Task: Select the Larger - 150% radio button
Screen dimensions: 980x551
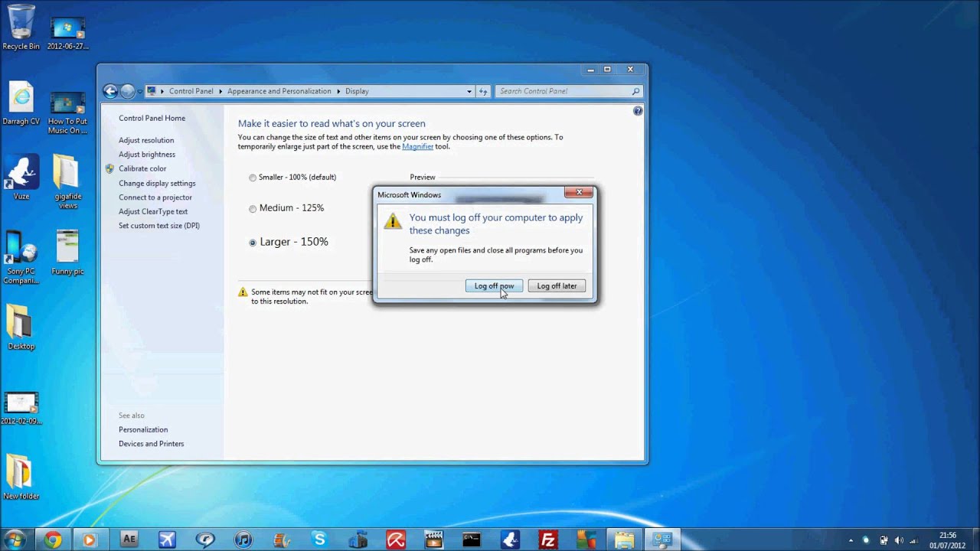Action: [253, 243]
